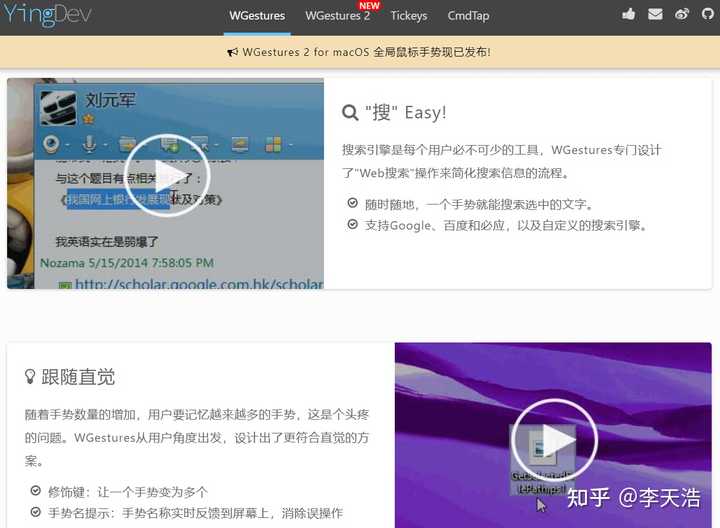Image resolution: width=720 pixels, height=528 pixels.
Task: Go to the CmdTap tab
Action: tap(468, 16)
